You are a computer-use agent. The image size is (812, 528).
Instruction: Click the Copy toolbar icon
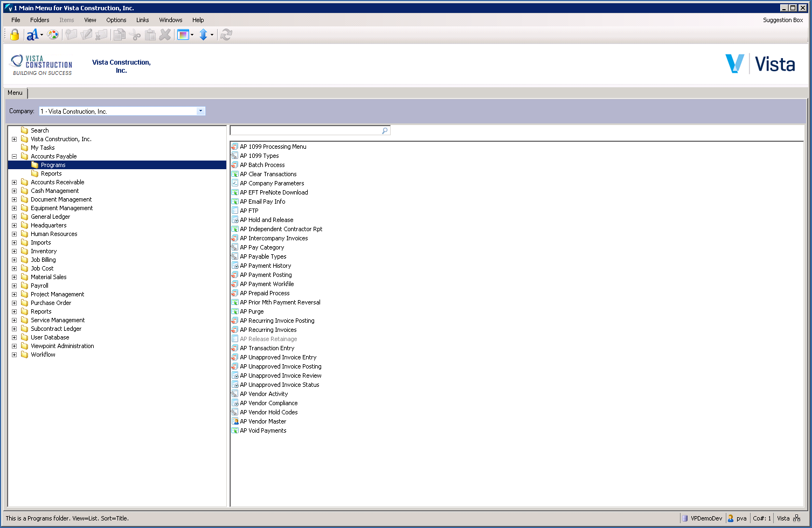[x=120, y=35]
